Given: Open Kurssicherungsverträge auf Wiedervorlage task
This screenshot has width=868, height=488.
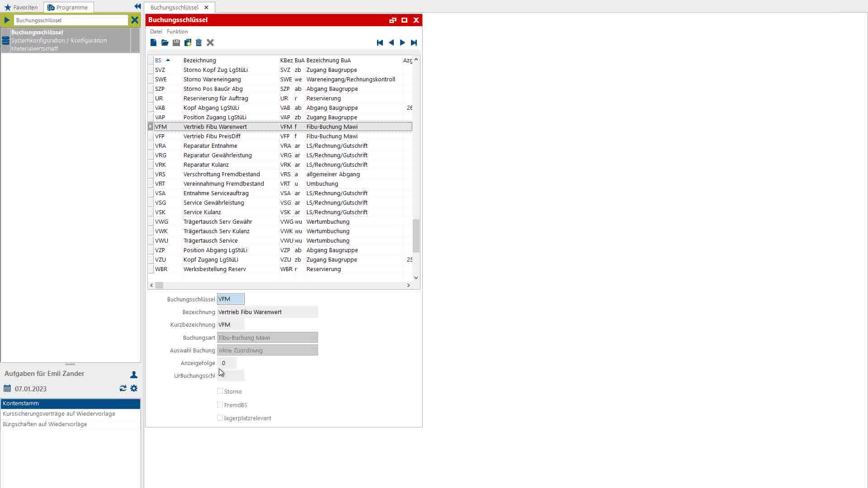Looking at the screenshot, I should [x=70, y=414].
